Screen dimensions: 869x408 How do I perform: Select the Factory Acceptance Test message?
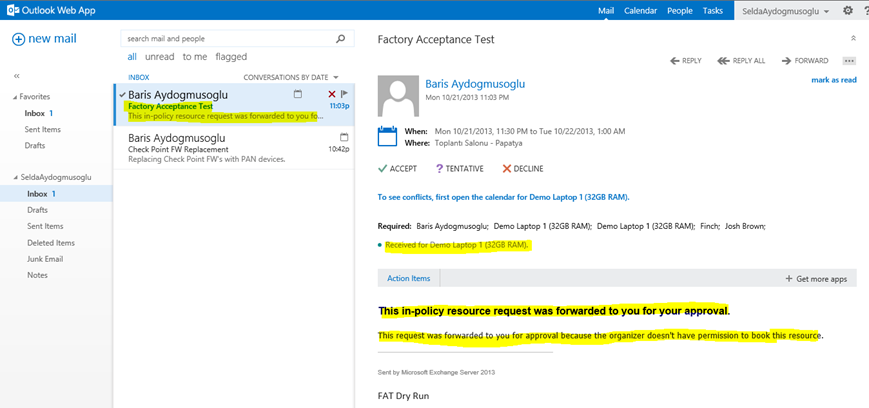[x=234, y=105]
